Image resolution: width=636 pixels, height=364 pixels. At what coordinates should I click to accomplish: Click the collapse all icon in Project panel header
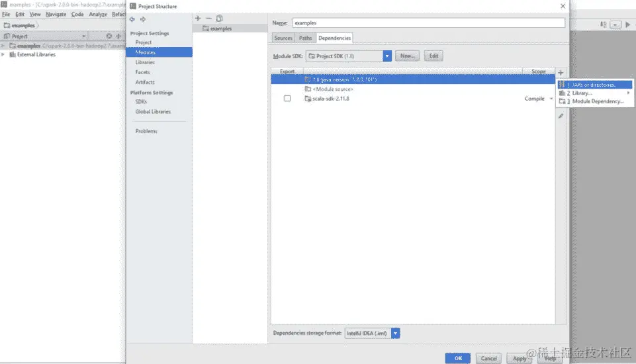[118, 36]
